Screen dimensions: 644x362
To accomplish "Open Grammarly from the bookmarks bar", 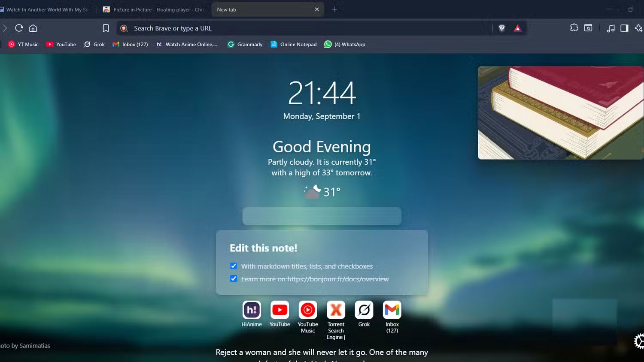I will [245, 44].
